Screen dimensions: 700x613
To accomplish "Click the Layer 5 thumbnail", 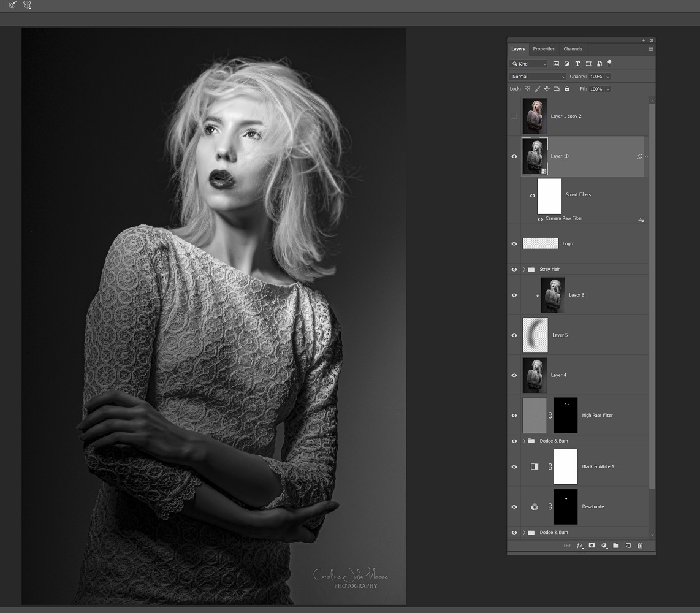I will pyautogui.click(x=535, y=335).
